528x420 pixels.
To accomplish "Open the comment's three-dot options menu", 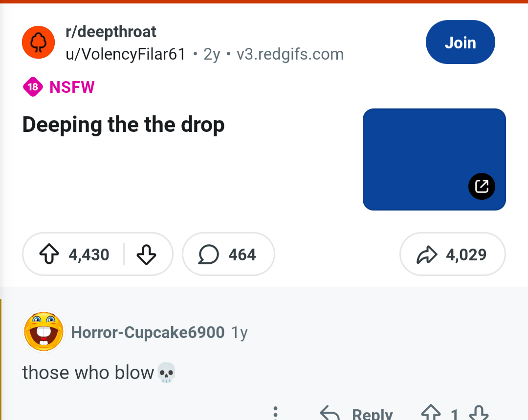I will pos(276,413).
